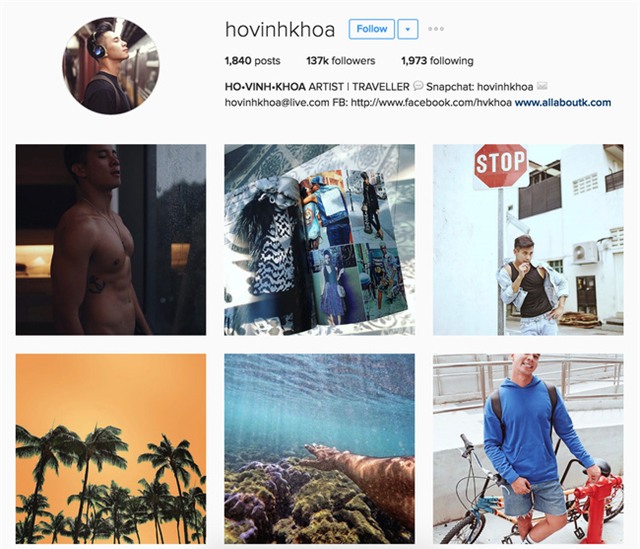
Task: Open the open magazine pages post
Action: coord(319,240)
